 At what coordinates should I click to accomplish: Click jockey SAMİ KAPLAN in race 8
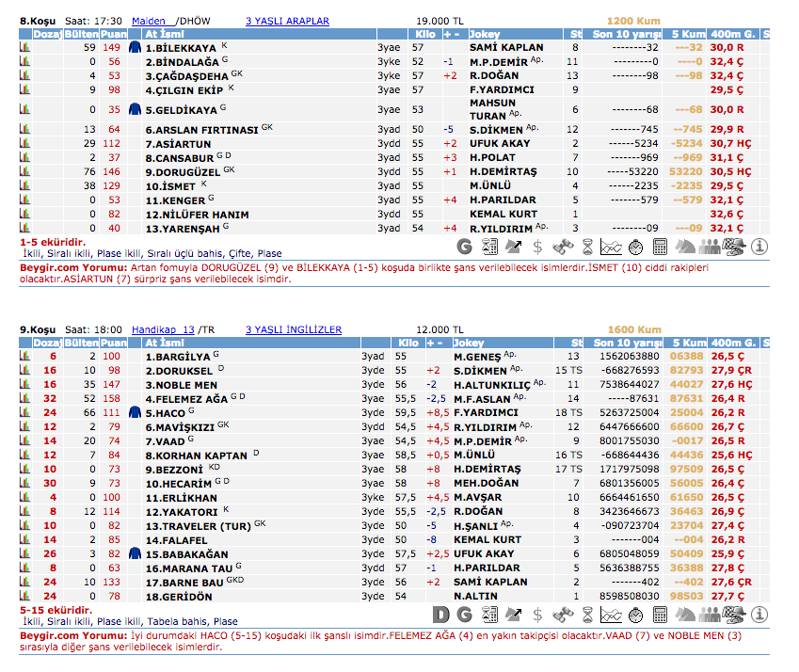506,47
